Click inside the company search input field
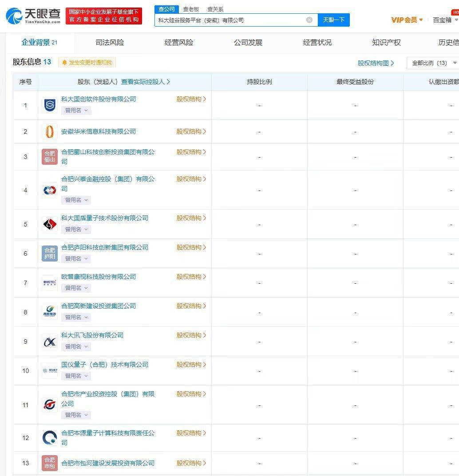This screenshot has width=459, height=476. (231, 20)
